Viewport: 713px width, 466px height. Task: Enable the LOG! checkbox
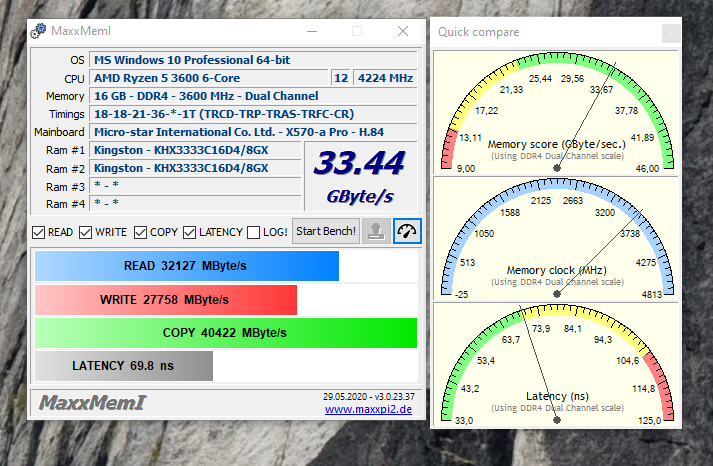pyautogui.click(x=253, y=232)
